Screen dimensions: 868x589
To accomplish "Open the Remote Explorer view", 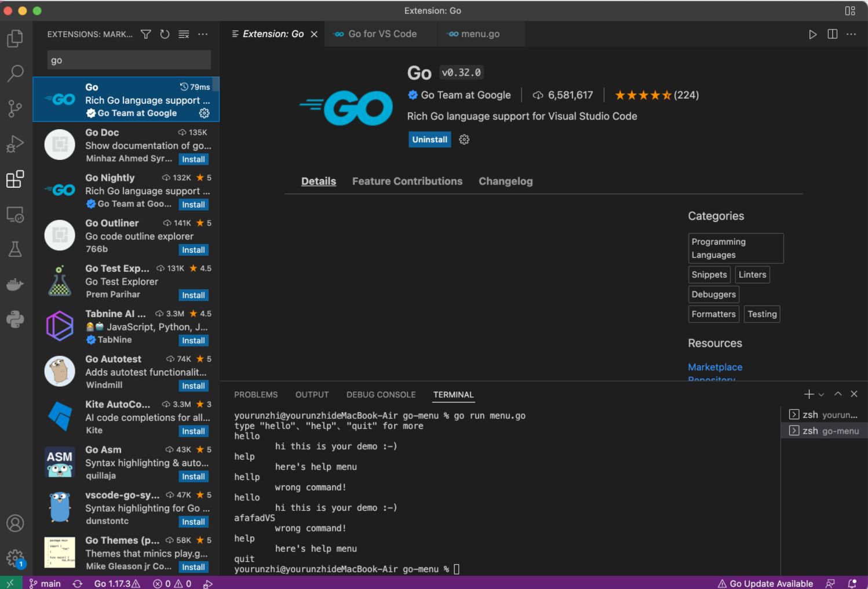I will [15, 214].
